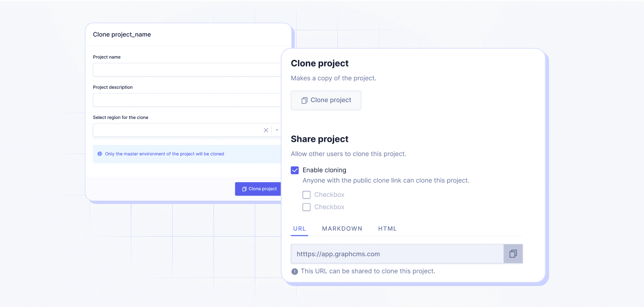Click 'Only the master environment' notice text
This screenshot has height=307, width=644.
point(164,154)
